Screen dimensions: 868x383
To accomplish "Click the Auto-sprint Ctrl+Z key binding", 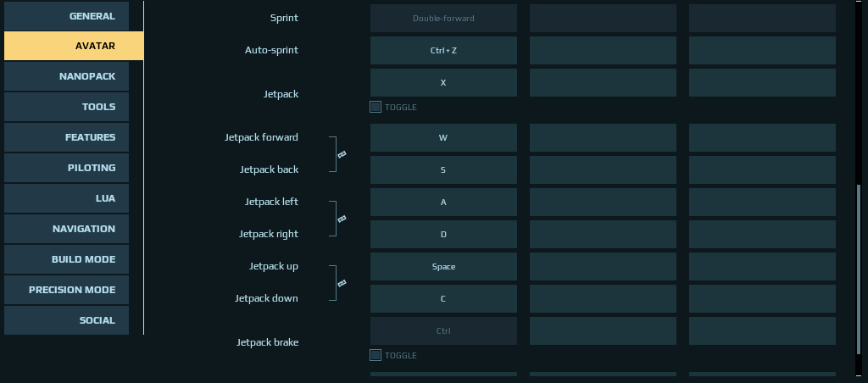I will tap(443, 50).
